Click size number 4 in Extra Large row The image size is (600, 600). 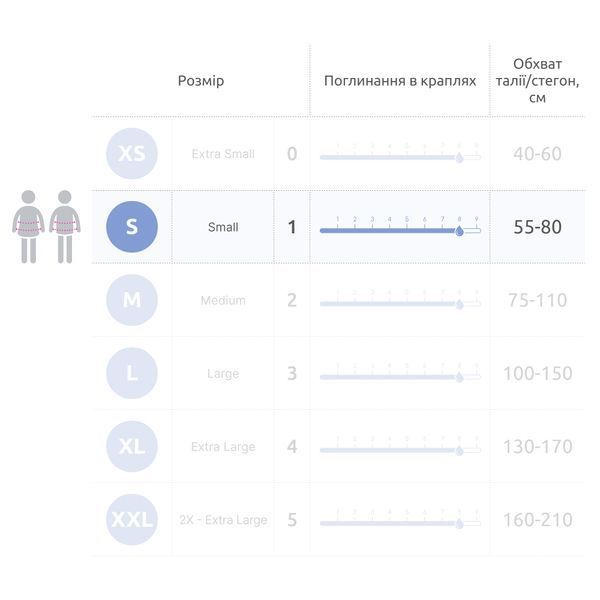[292, 447]
